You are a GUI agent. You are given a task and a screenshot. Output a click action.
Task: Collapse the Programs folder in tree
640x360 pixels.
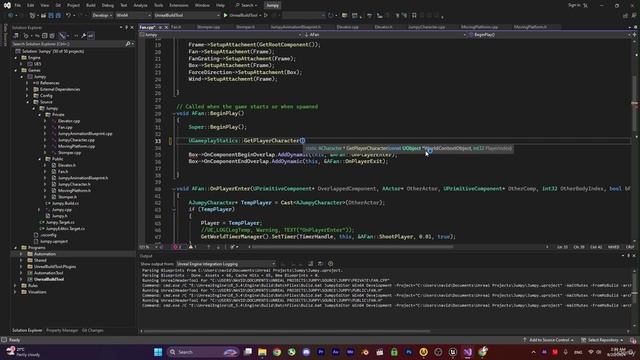pos(16,248)
